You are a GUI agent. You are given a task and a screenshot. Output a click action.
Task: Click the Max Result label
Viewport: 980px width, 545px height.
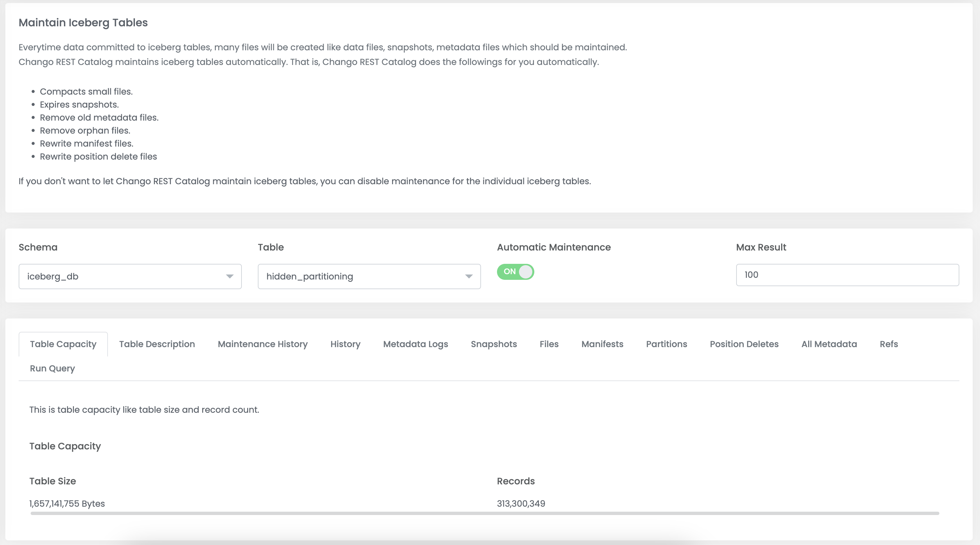(x=761, y=248)
